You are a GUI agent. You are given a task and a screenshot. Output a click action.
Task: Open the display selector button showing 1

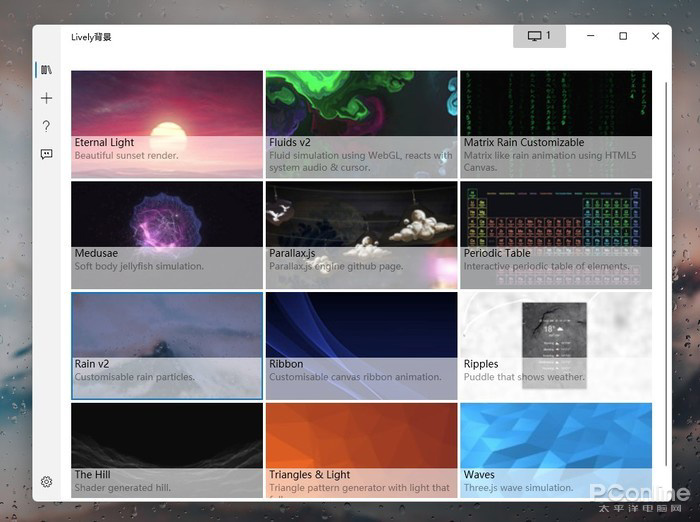539,36
